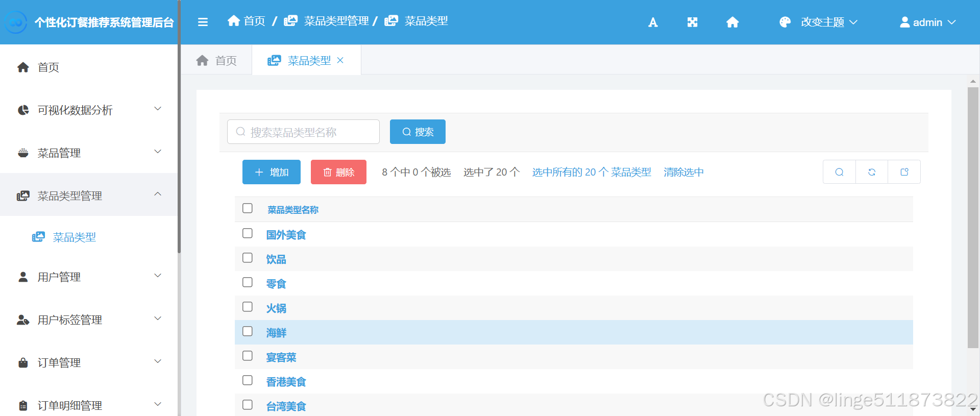
Task: Click the sidebar 首页 home icon
Action: [x=23, y=67]
